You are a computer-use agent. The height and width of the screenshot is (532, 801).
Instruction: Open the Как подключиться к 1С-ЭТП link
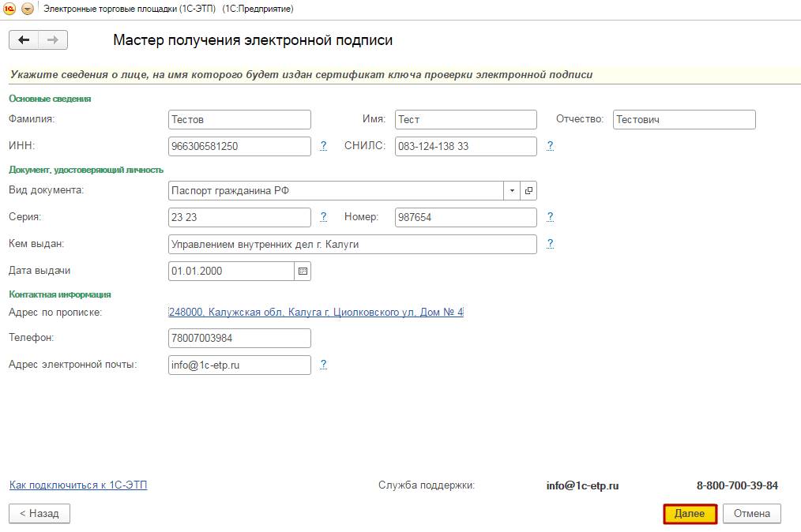pos(78,485)
